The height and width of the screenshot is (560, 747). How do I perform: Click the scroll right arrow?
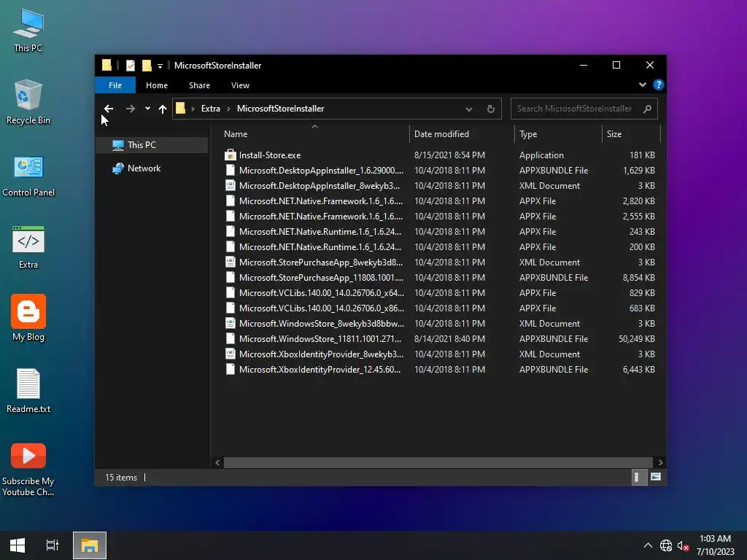(660, 462)
